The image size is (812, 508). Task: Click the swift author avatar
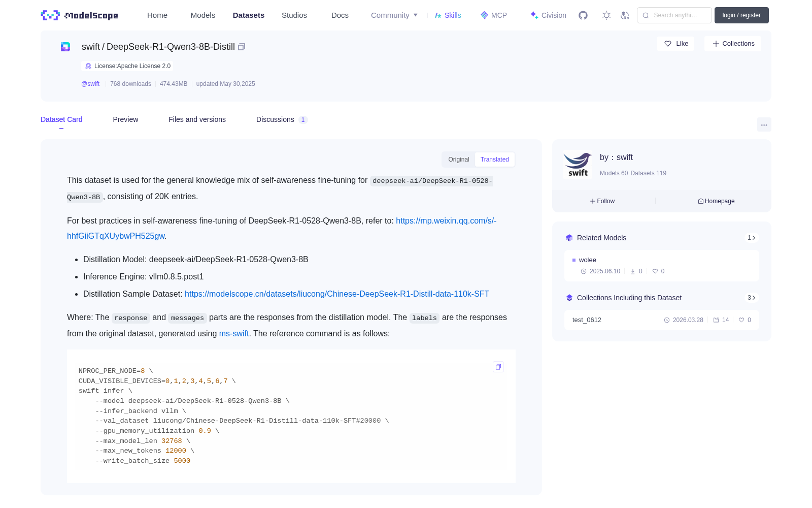click(x=578, y=165)
